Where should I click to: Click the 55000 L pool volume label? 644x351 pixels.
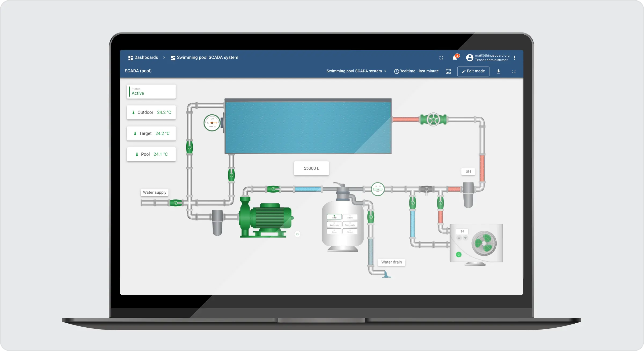pyautogui.click(x=311, y=168)
